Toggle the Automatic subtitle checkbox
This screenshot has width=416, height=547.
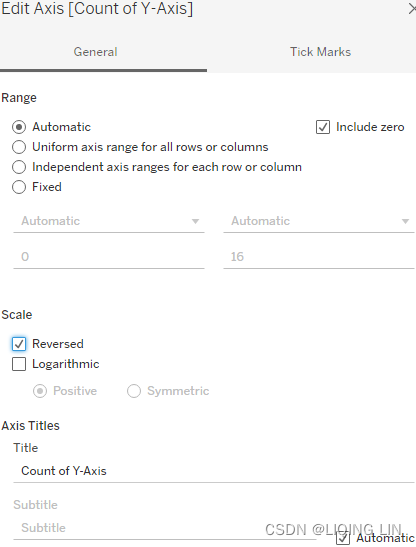tap(343, 538)
